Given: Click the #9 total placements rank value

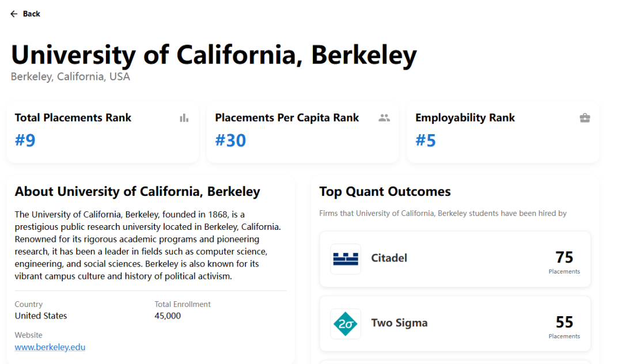Looking at the screenshot, I should 25,140.
